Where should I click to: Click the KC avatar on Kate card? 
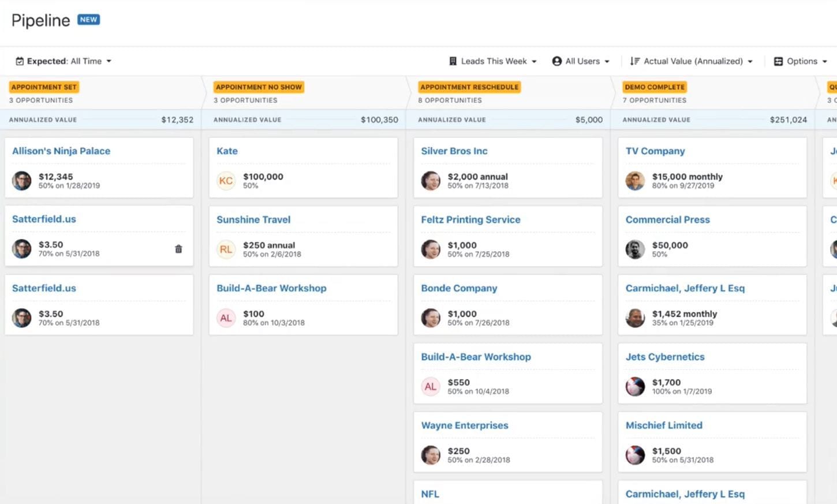(226, 181)
